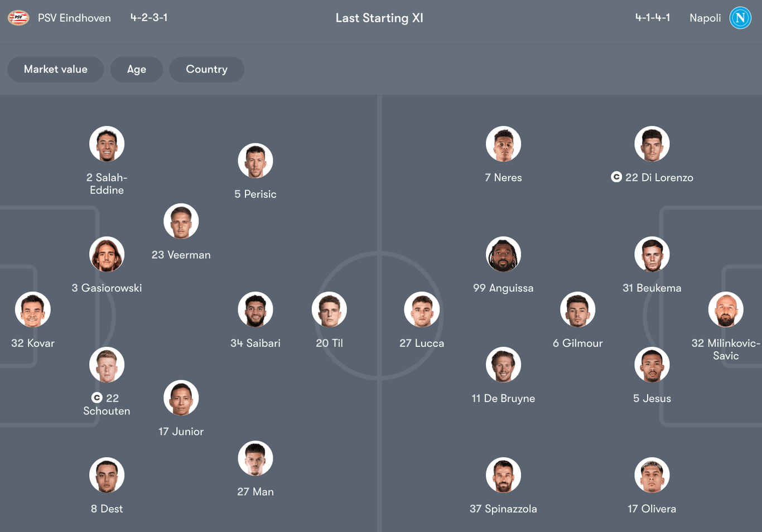Viewport: 762px width, 532px height.
Task: Click Milinkovic-Savic's goalkeeper avatar
Action: pos(726,310)
